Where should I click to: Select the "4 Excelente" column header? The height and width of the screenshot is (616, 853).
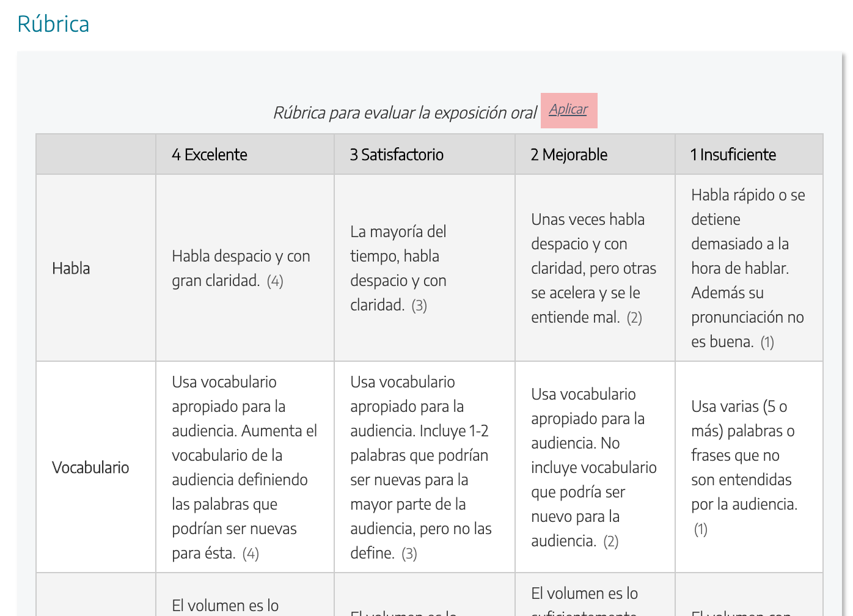[x=210, y=154]
